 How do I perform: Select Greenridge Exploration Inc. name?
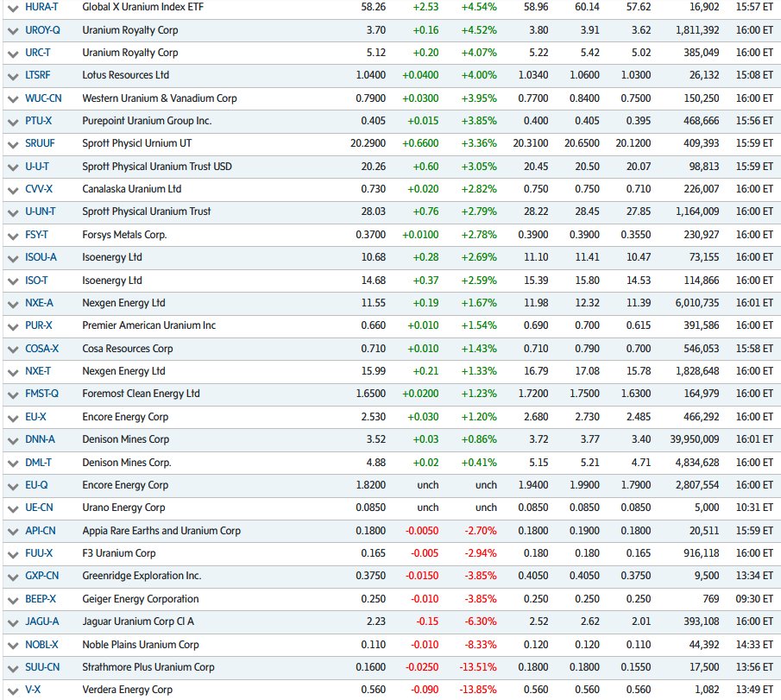tap(142, 576)
